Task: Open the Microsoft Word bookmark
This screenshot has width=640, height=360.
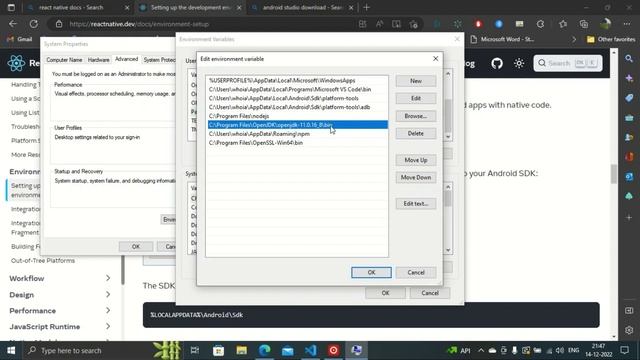Action: pos(502,39)
